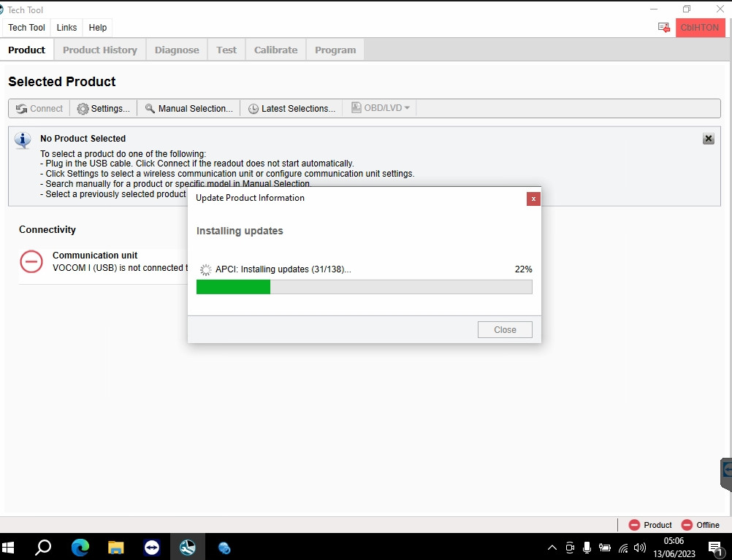The height and width of the screenshot is (560, 732).
Task: Open the taskbar clock and date
Action: (674, 548)
